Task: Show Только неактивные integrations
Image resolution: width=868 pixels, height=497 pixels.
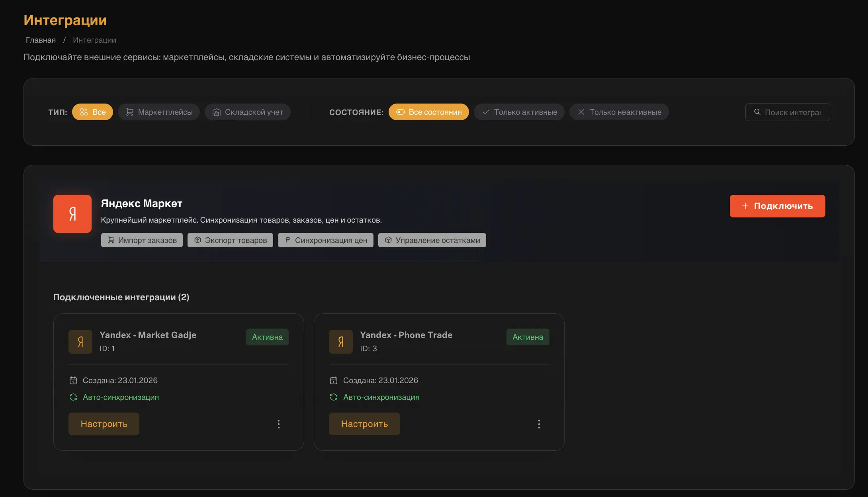Action: [x=619, y=112]
